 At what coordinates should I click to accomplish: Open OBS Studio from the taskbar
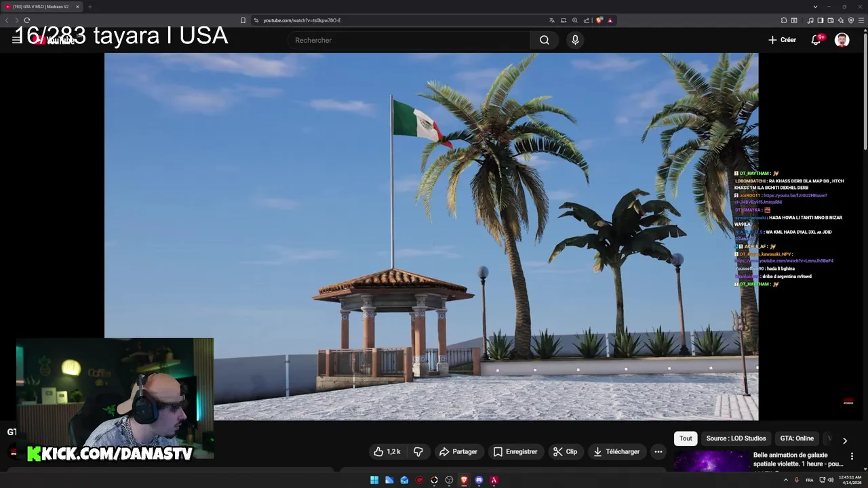point(449,480)
